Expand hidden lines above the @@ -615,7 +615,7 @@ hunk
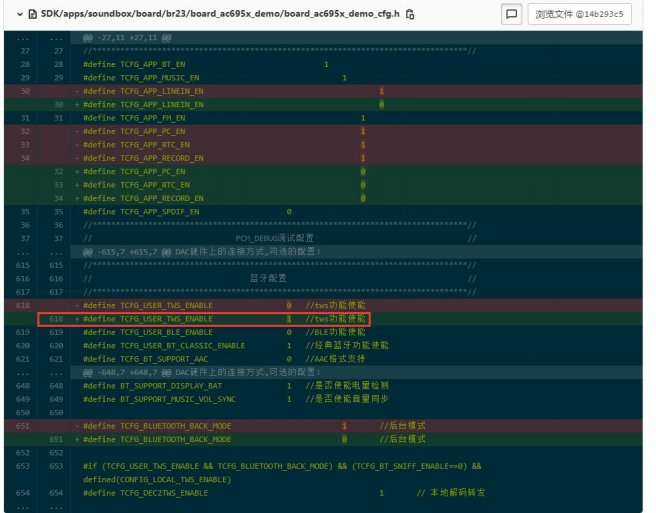This screenshot has height=513, width=656. [x=38, y=252]
